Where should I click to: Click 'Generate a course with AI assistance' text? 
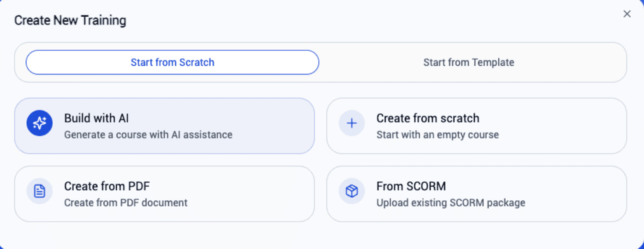pyautogui.click(x=148, y=135)
